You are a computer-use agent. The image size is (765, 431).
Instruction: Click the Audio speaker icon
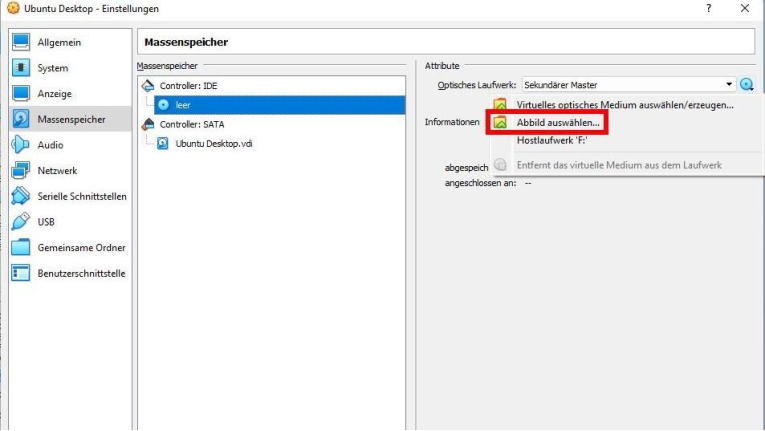pos(21,145)
